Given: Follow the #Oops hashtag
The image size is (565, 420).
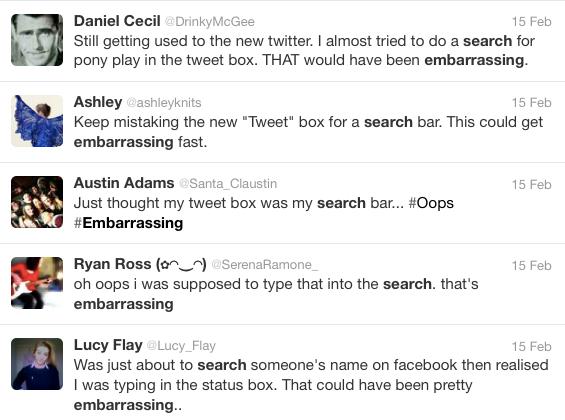Looking at the screenshot, I should click(431, 203).
